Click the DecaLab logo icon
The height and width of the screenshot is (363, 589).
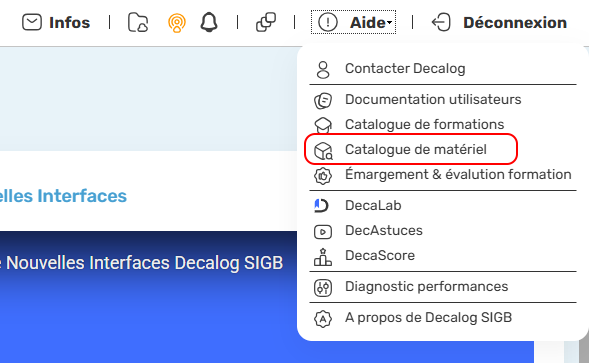point(322,206)
